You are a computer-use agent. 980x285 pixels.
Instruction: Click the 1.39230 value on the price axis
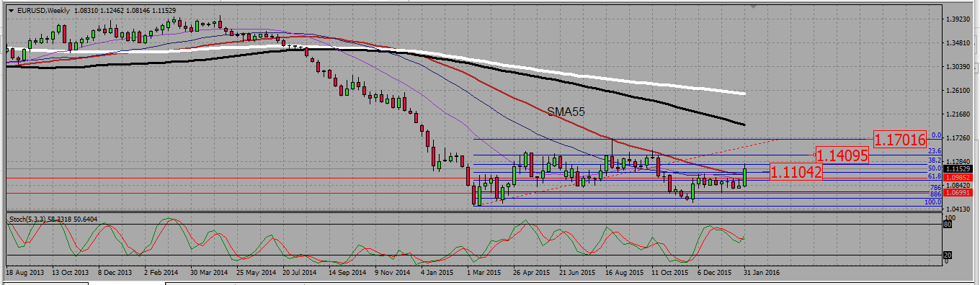[x=958, y=19]
